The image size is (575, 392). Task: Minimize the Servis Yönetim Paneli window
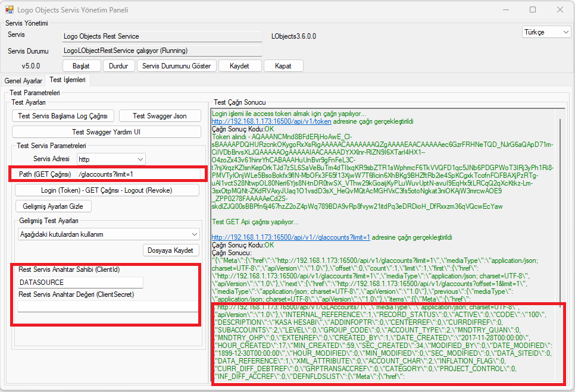(x=506, y=10)
